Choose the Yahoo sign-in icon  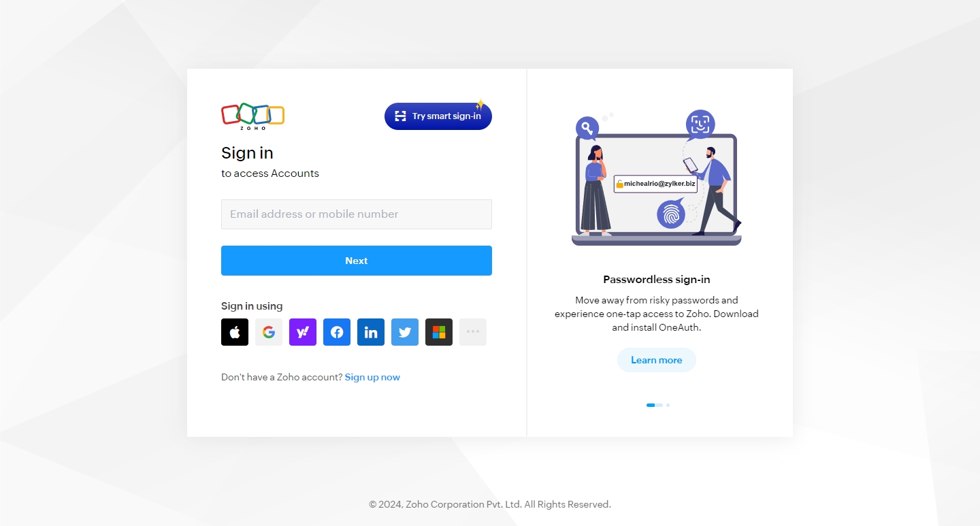(x=303, y=332)
